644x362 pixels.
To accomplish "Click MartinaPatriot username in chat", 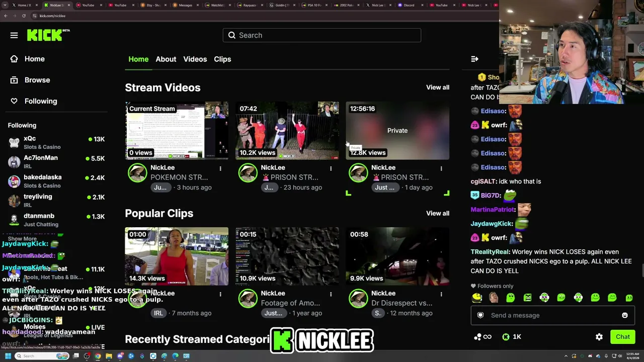I will coord(493,210).
